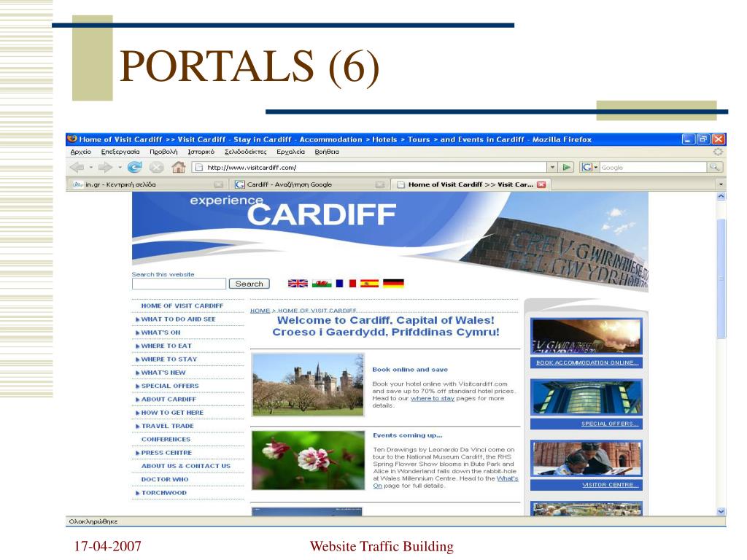
Task: Click the Google search magnifier icon
Action: 715,167
